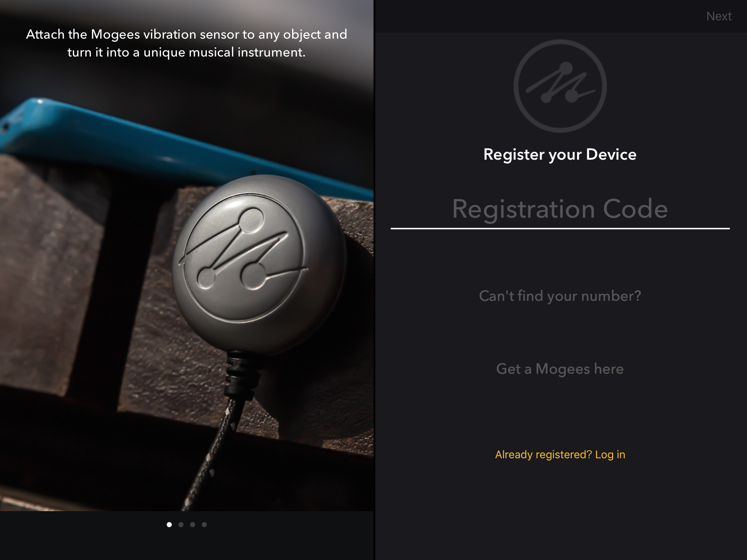The height and width of the screenshot is (560, 747).
Task: Focus the Registration Code input field
Action: 560,209
